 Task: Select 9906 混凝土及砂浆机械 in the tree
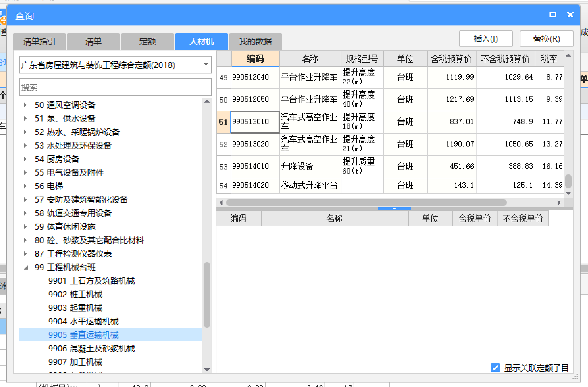(91, 348)
